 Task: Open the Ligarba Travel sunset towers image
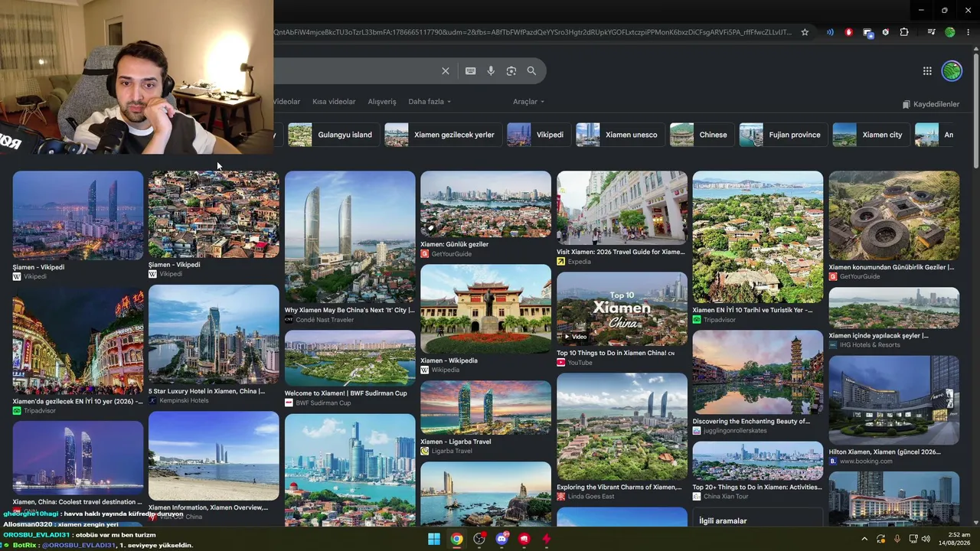(485, 408)
